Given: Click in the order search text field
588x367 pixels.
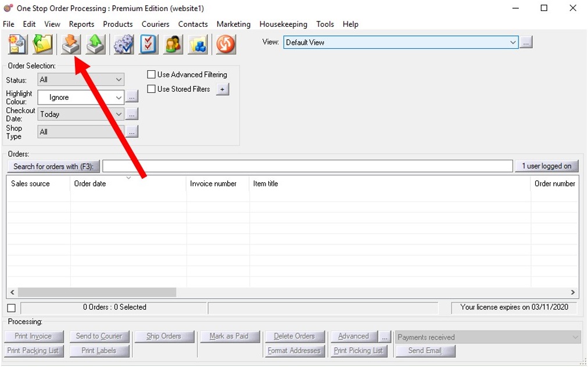Looking at the screenshot, I should [x=307, y=166].
